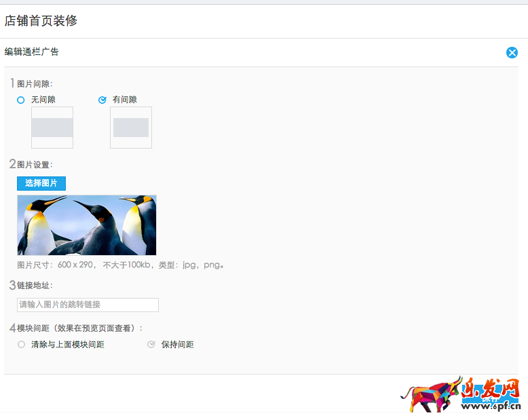The image size is (528, 420).
Task: Select the 无间隙 radio option
Action: pyautogui.click(x=21, y=100)
